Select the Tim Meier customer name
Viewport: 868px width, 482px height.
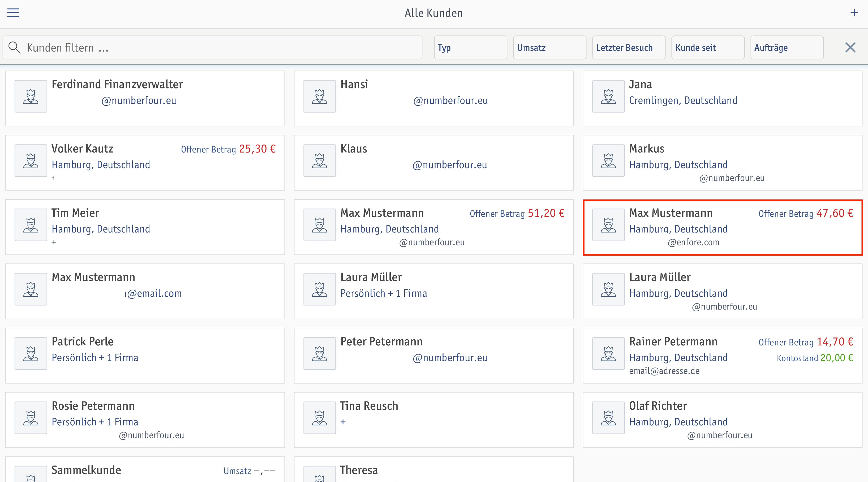[75, 213]
